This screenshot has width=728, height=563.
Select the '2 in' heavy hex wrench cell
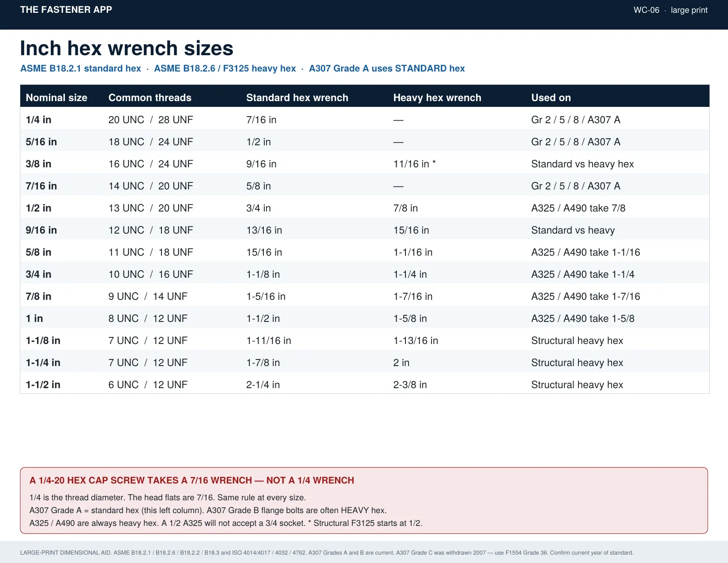401,363
